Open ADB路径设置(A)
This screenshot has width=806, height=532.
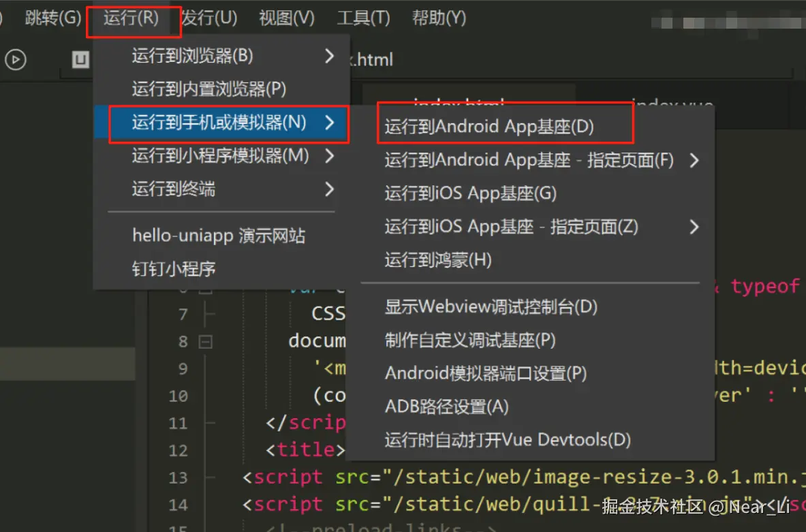[x=446, y=407]
